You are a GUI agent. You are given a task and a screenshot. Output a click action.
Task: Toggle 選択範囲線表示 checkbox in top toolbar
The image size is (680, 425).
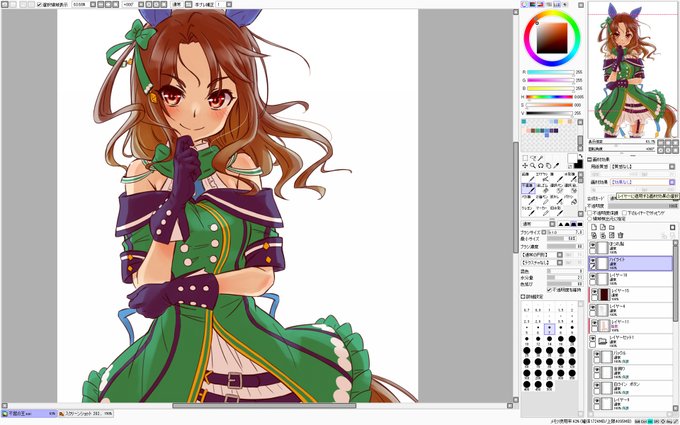[x=39, y=4]
